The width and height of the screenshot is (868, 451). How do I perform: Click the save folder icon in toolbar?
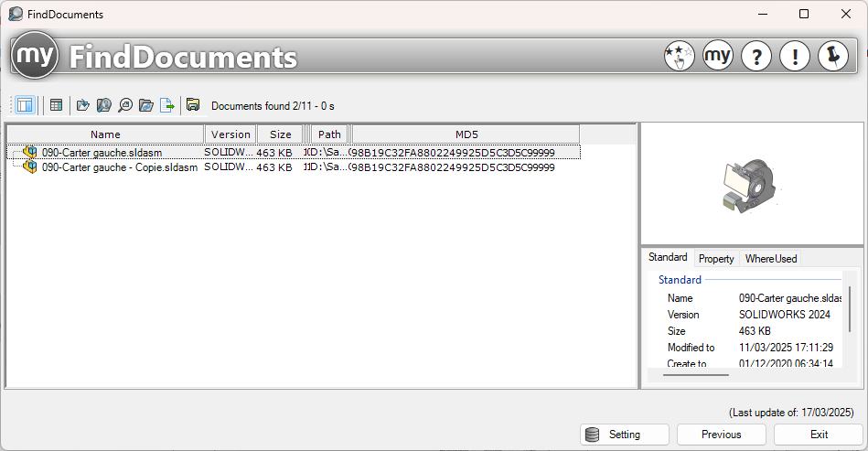pos(193,105)
